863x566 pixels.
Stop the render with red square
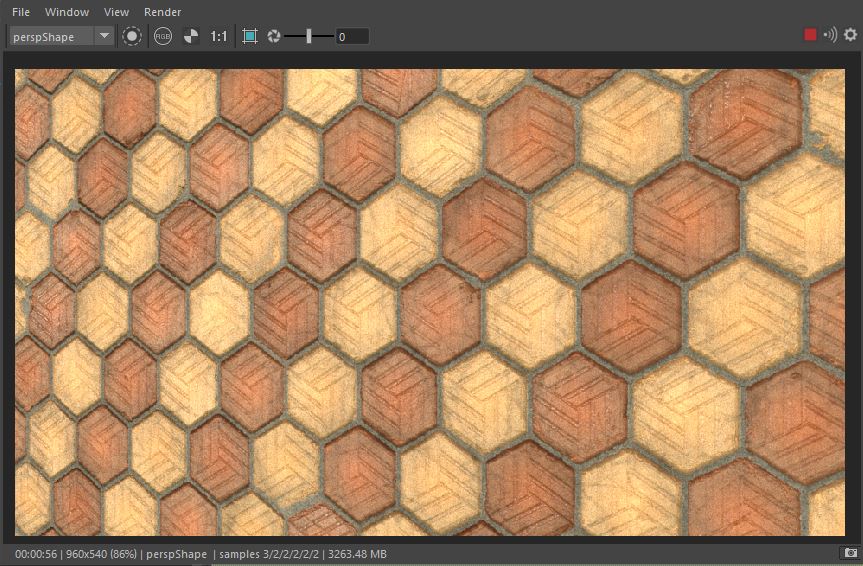click(810, 35)
